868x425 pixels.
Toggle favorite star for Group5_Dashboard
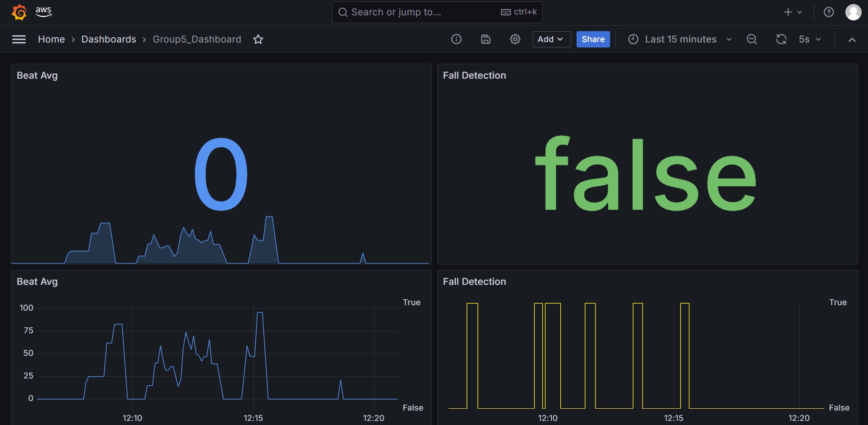coord(258,39)
